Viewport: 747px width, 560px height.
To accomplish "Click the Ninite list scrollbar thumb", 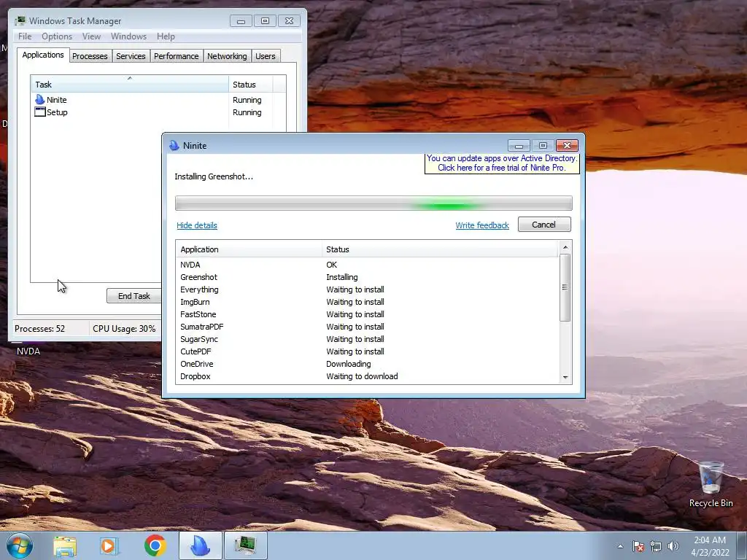I will (x=565, y=287).
